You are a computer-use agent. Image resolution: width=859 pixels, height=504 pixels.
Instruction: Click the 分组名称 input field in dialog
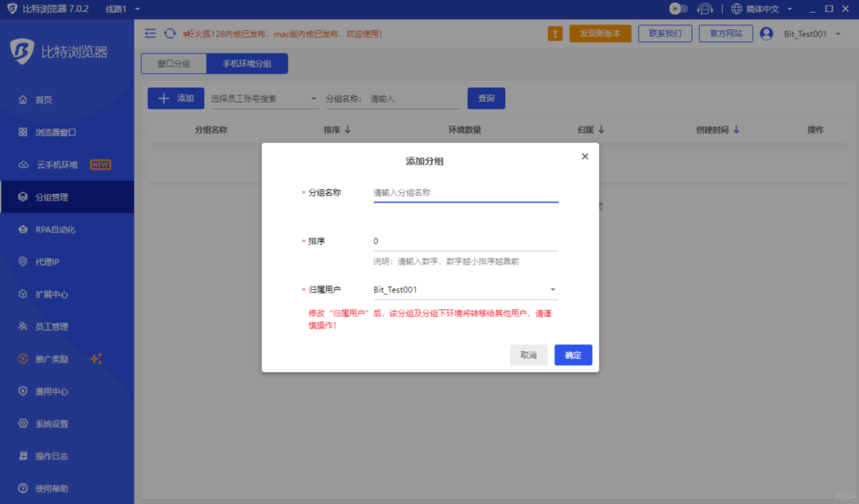tap(465, 192)
